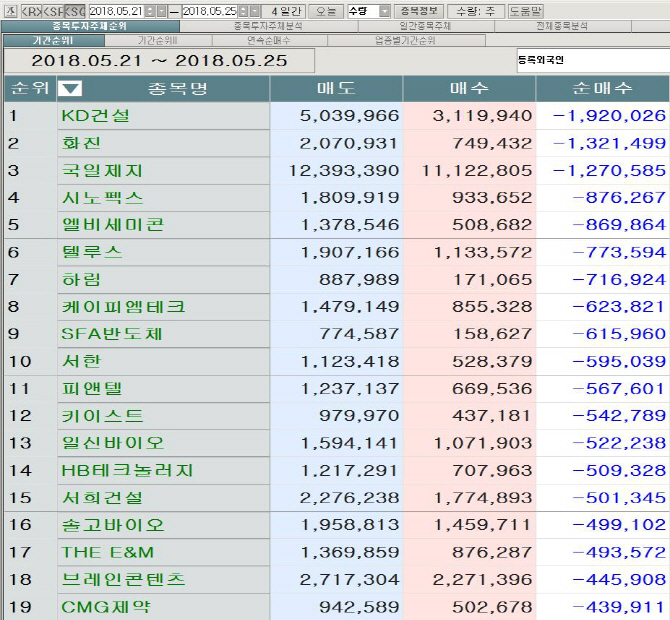The width and height of the screenshot is (670, 620).
Task: Select the stock 솔고바이오
Action: pyautogui.click(x=113, y=525)
